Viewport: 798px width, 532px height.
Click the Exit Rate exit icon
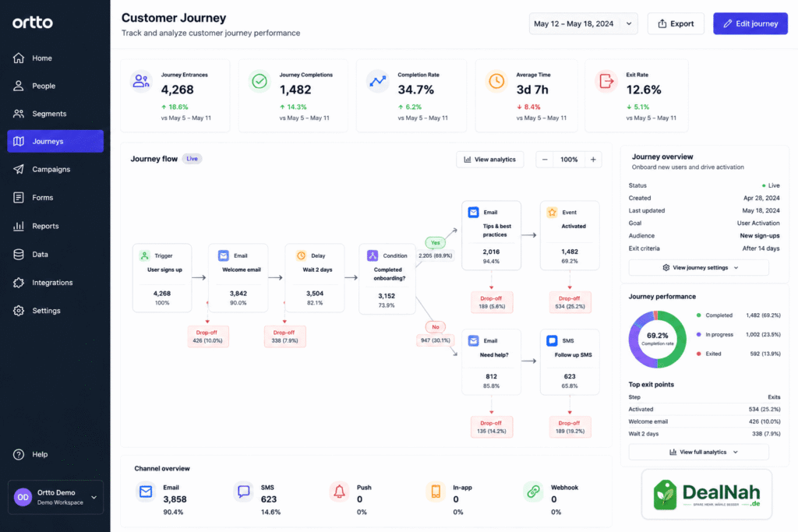(606, 81)
